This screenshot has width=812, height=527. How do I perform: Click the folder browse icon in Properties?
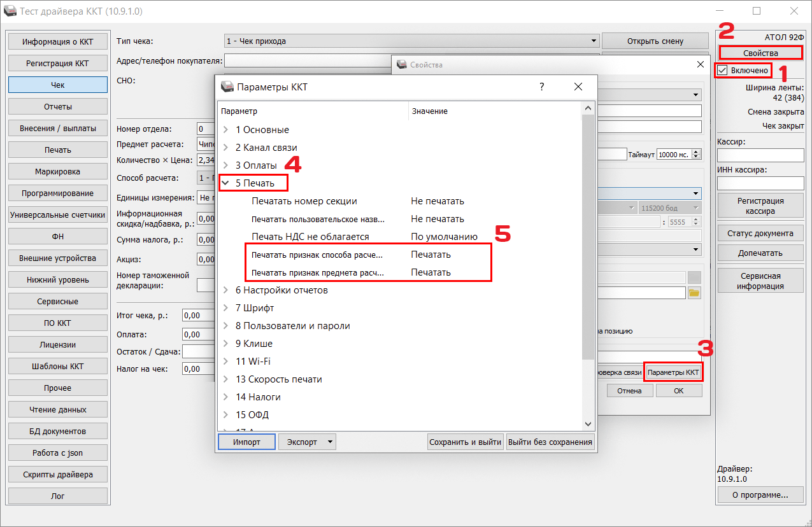tap(694, 293)
